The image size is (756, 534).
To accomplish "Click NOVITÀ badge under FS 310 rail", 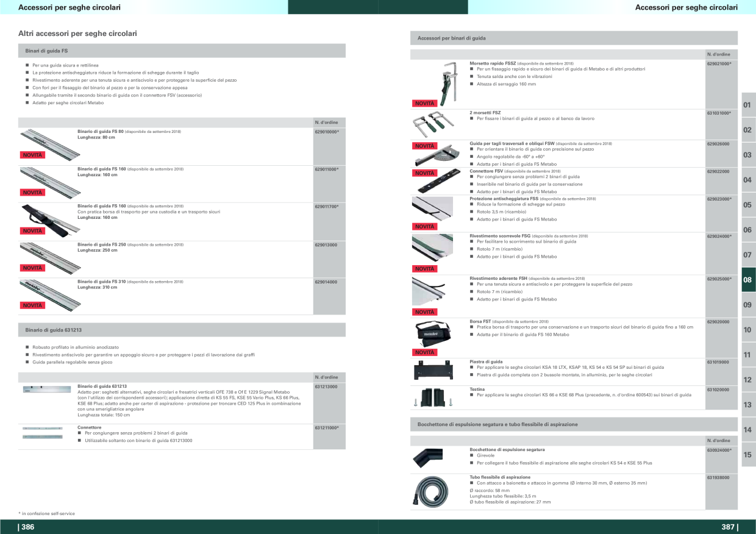I will pyautogui.click(x=33, y=305).
